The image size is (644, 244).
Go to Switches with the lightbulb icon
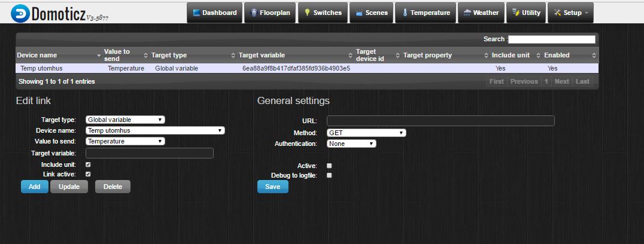tap(323, 13)
